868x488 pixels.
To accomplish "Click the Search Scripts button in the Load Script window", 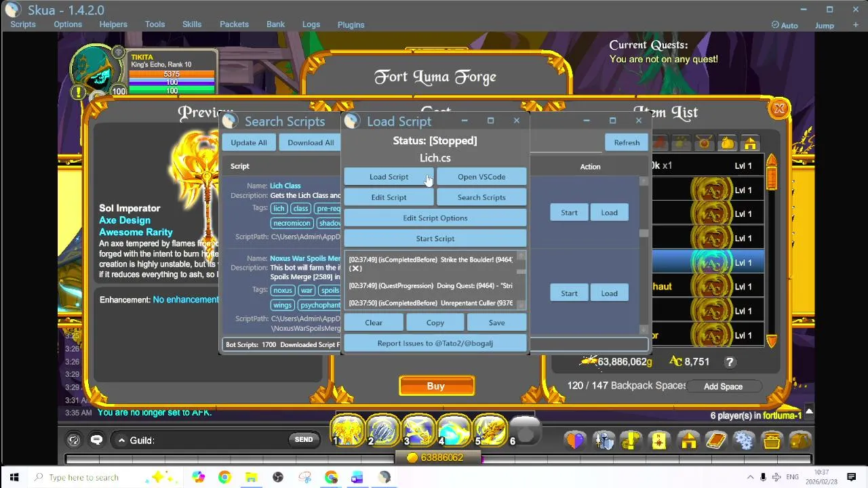I will point(481,197).
